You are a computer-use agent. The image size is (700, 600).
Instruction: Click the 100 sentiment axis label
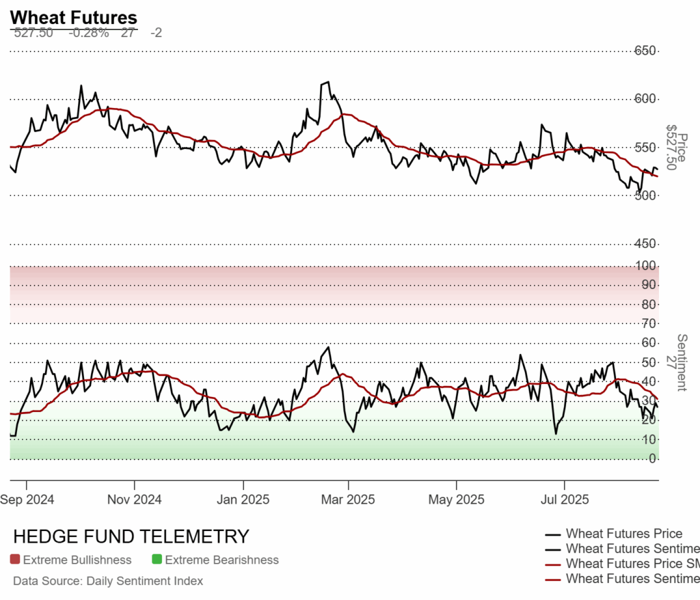pos(645,265)
